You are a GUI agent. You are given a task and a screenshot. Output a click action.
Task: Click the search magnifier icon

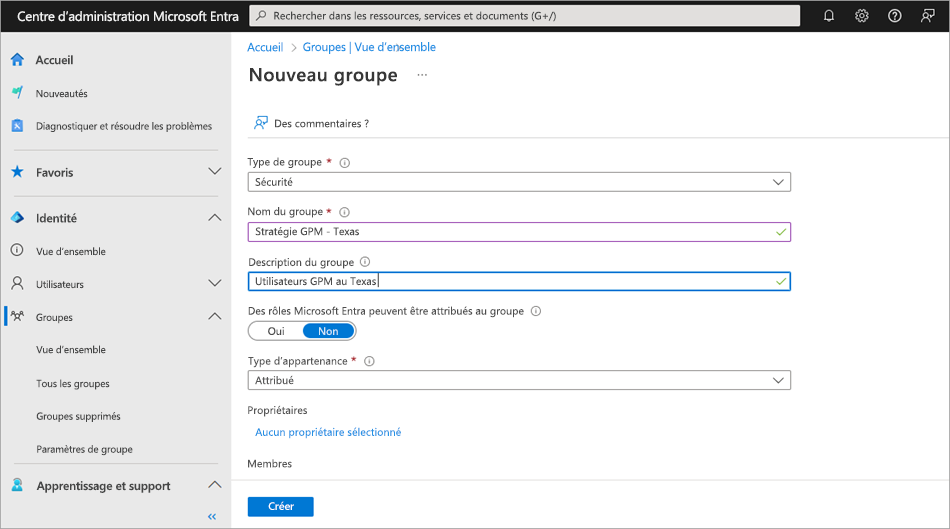(x=261, y=16)
